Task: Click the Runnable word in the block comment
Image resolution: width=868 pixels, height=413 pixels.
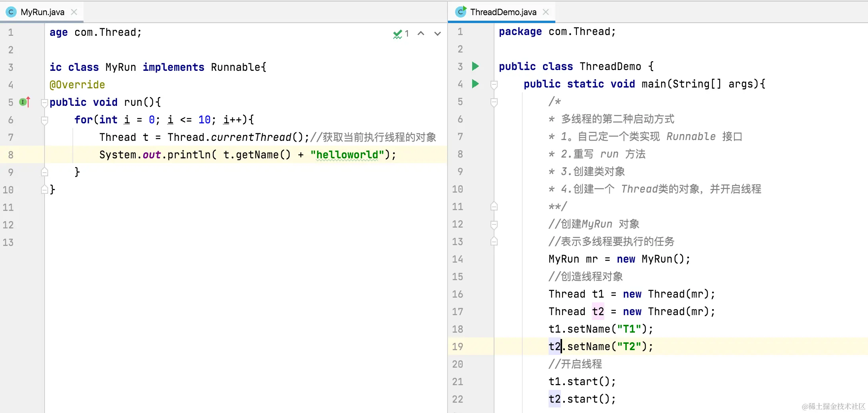Action: point(691,136)
